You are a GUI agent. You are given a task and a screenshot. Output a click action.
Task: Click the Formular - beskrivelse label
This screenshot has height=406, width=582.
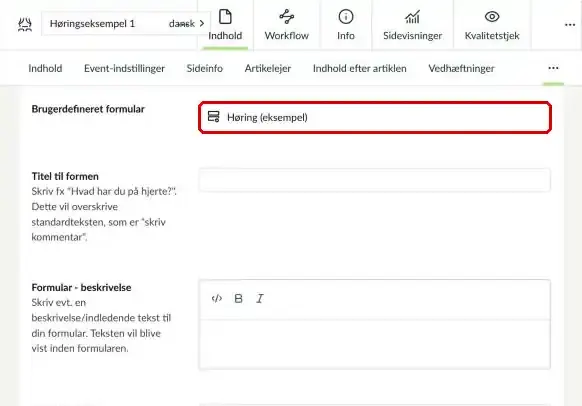point(81,288)
